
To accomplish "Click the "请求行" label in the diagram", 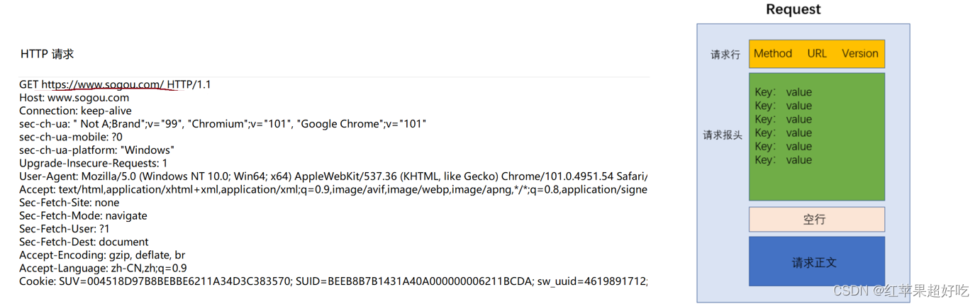I will (x=725, y=55).
